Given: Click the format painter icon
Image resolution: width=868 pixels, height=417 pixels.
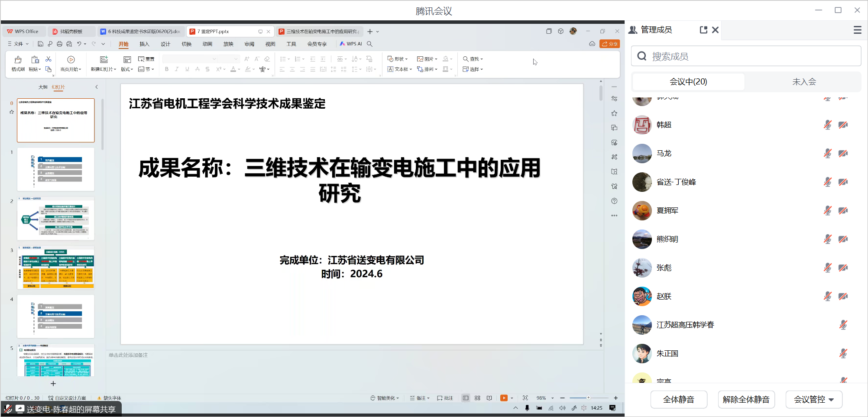Looking at the screenshot, I should pyautogui.click(x=18, y=63).
